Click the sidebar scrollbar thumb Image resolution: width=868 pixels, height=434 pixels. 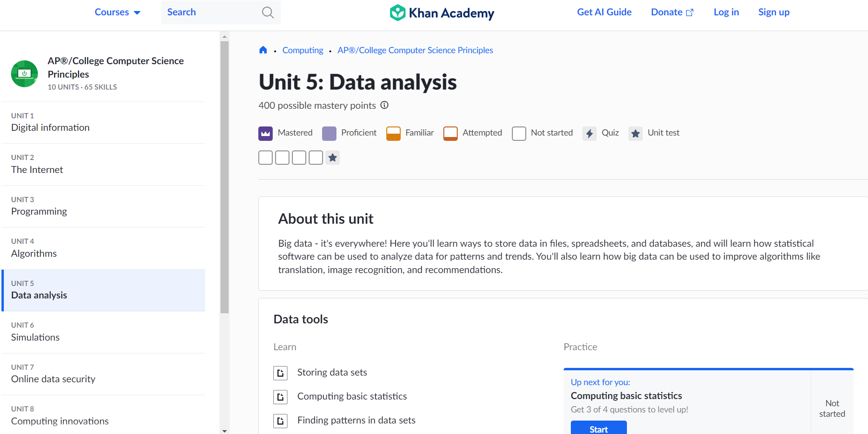click(x=224, y=177)
